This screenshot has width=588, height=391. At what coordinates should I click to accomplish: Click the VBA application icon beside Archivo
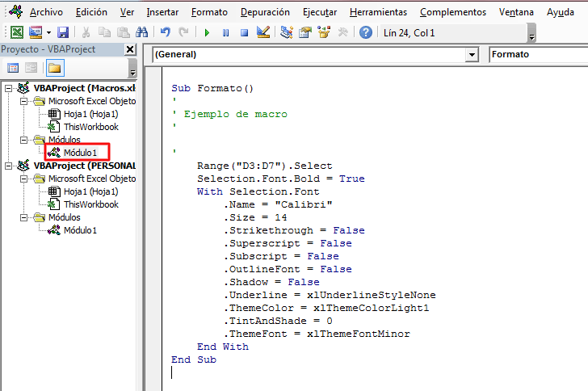pos(16,11)
